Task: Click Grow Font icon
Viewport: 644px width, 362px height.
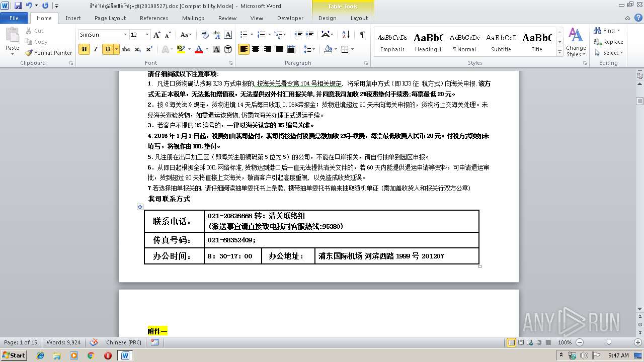Action: (157, 35)
